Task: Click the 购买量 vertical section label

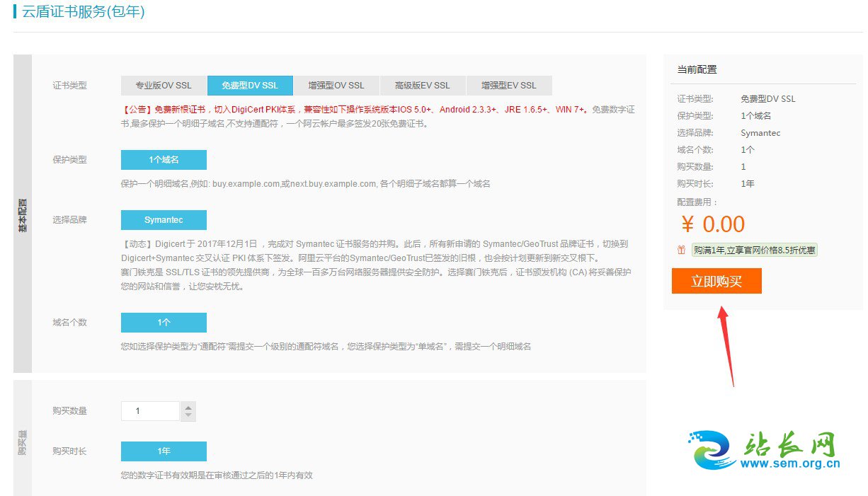Action: (23, 442)
